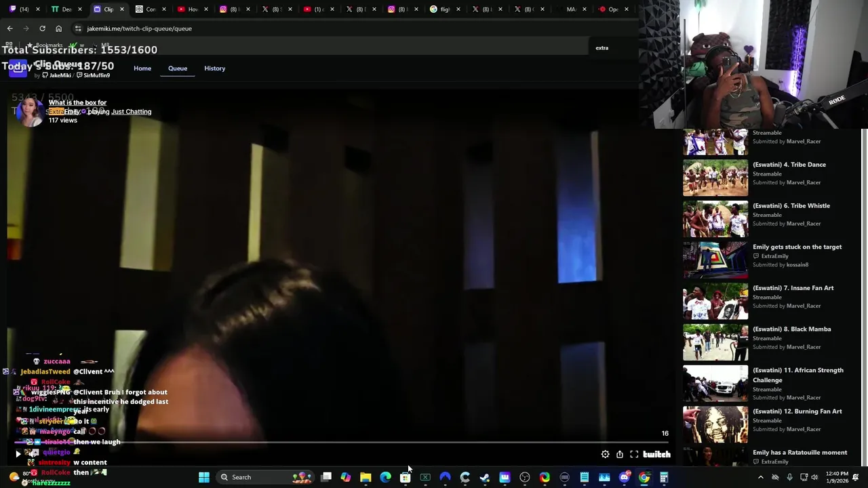Open the Just Chatting category link
Image resolution: width=868 pixels, height=488 pixels.
(x=132, y=112)
